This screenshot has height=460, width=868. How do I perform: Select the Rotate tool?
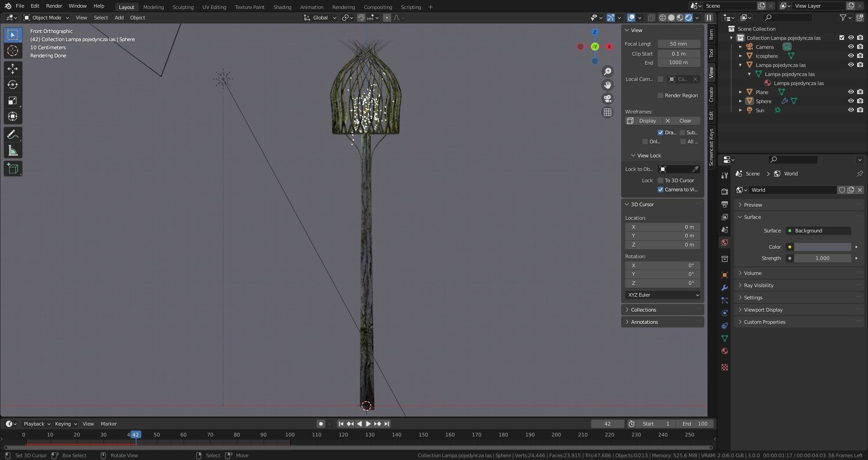[13, 85]
